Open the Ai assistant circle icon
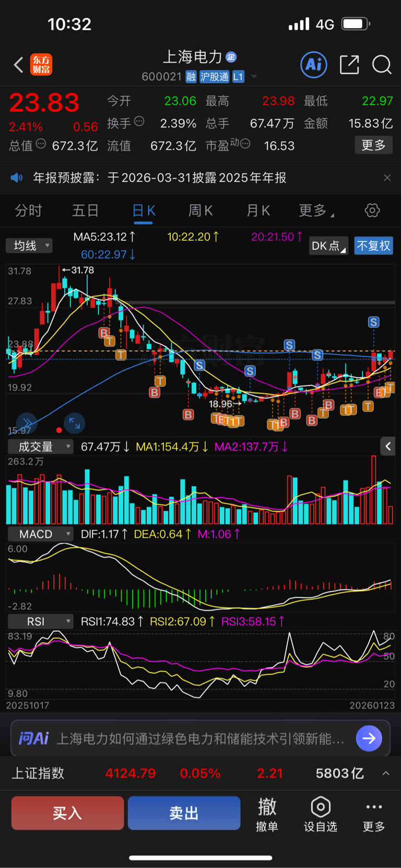Image resolution: width=401 pixels, height=868 pixels. pyautogui.click(x=314, y=65)
